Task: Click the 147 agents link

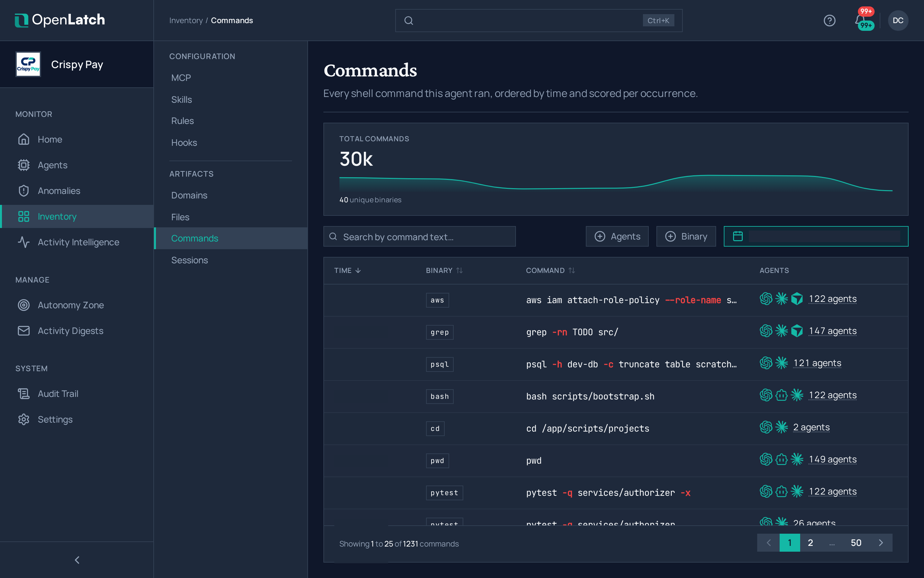Action: pos(833,331)
